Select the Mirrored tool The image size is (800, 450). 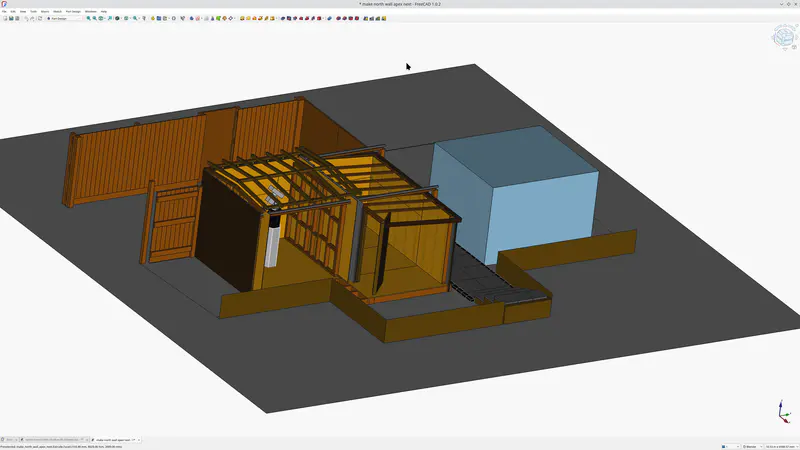tap(365, 18)
